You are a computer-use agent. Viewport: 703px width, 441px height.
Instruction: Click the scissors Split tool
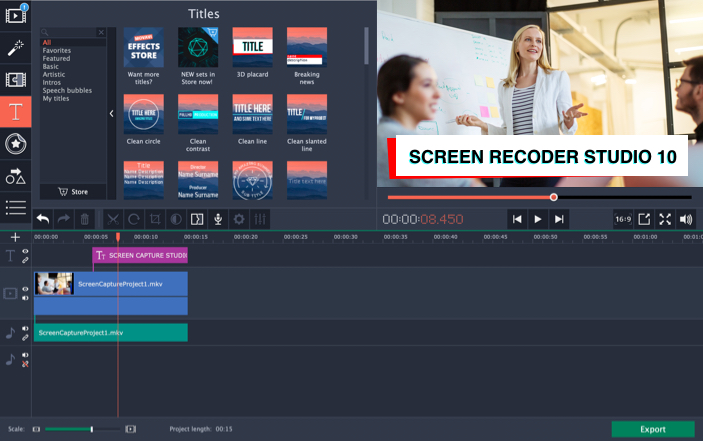point(112,219)
